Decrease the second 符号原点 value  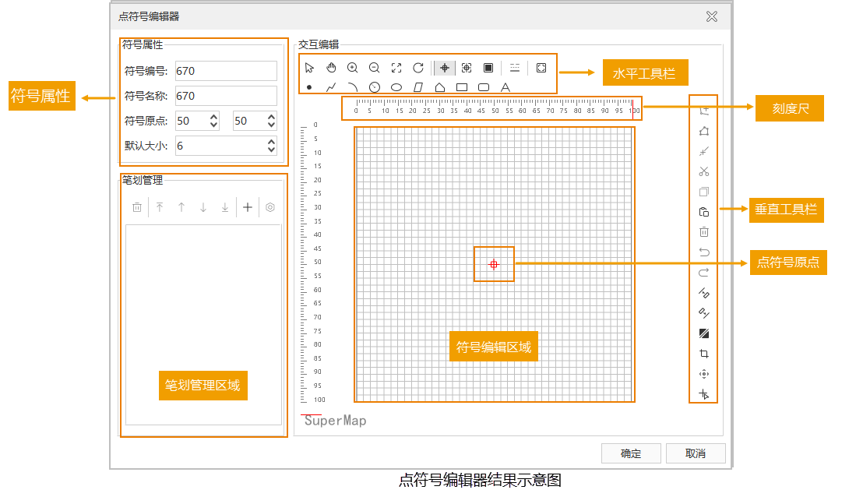(x=271, y=125)
